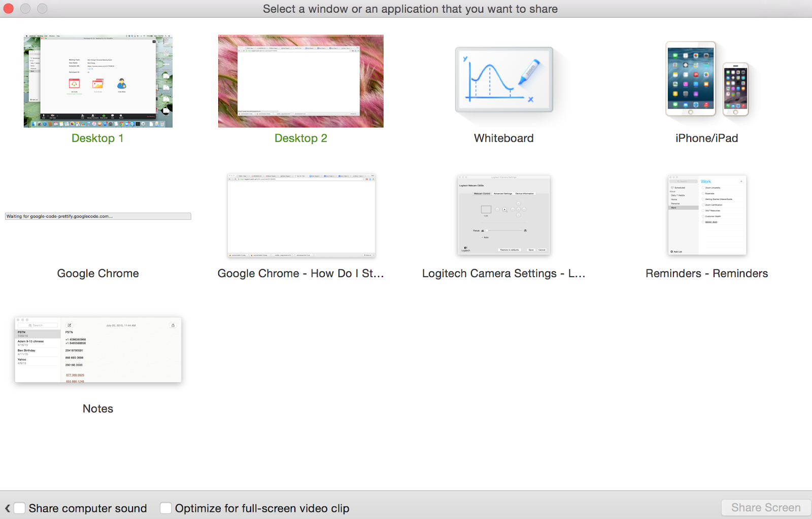Enable Optimize for full-screen video clip
This screenshot has height=519, width=812.
(165, 508)
